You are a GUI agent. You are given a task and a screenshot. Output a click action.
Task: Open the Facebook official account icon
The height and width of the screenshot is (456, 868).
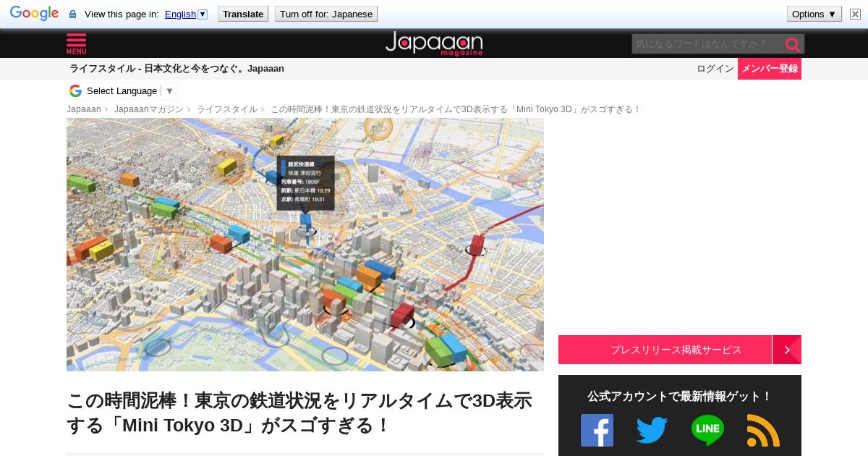(x=597, y=430)
